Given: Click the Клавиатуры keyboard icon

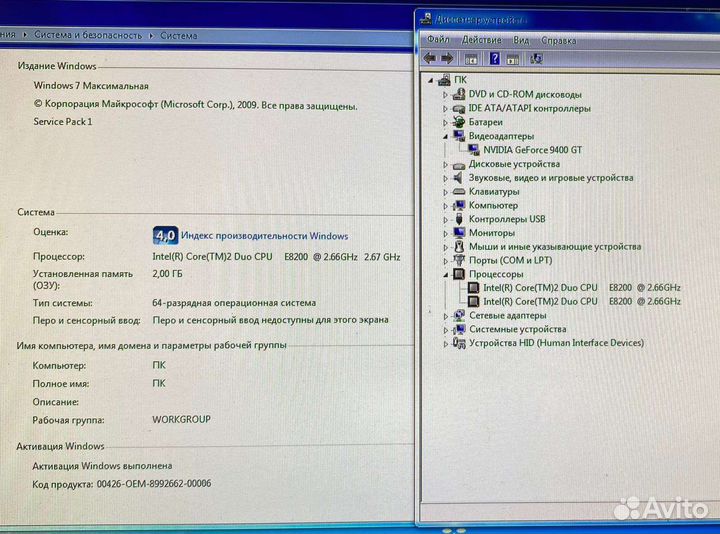Looking at the screenshot, I should (x=459, y=191).
